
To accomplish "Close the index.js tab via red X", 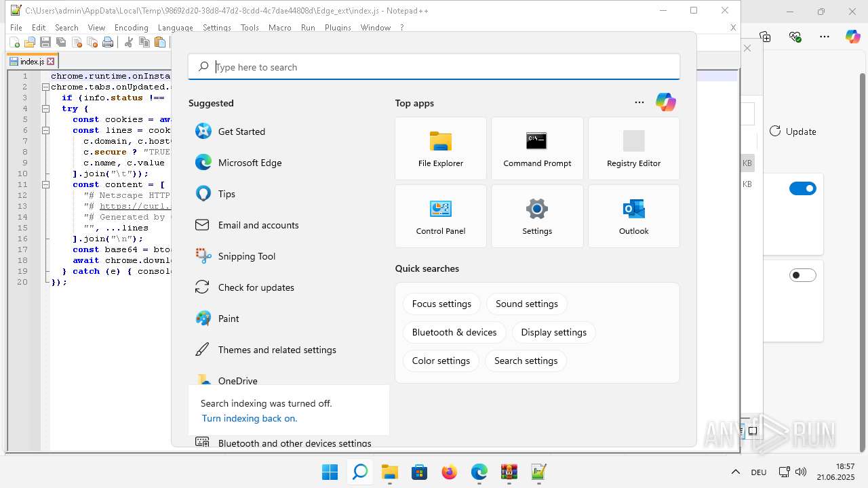I will 50,61.
